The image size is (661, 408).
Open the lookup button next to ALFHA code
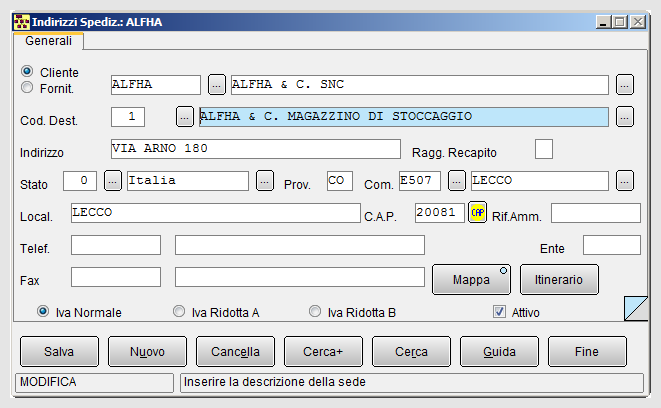(x=217, y=85)
